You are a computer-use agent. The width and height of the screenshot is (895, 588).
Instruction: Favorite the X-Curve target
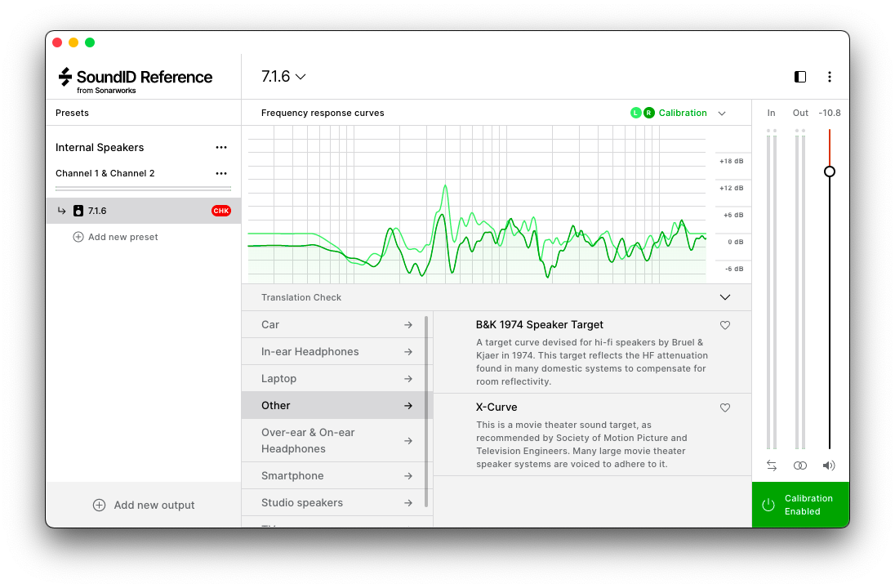point(724,408)
